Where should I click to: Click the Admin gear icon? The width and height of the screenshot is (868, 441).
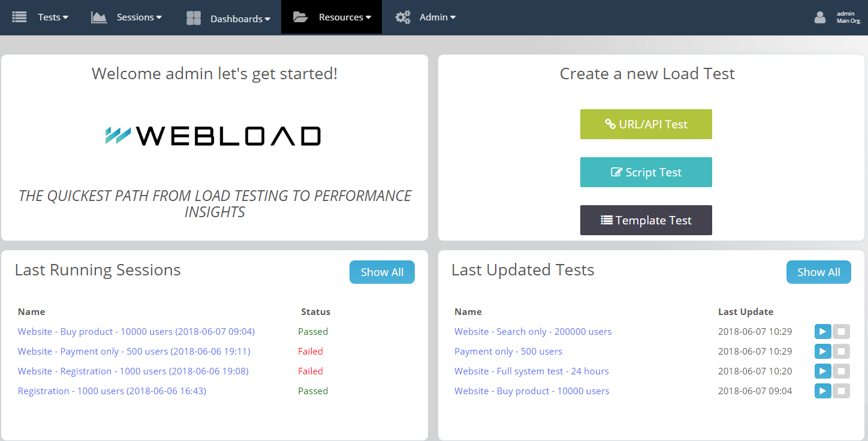402,17
